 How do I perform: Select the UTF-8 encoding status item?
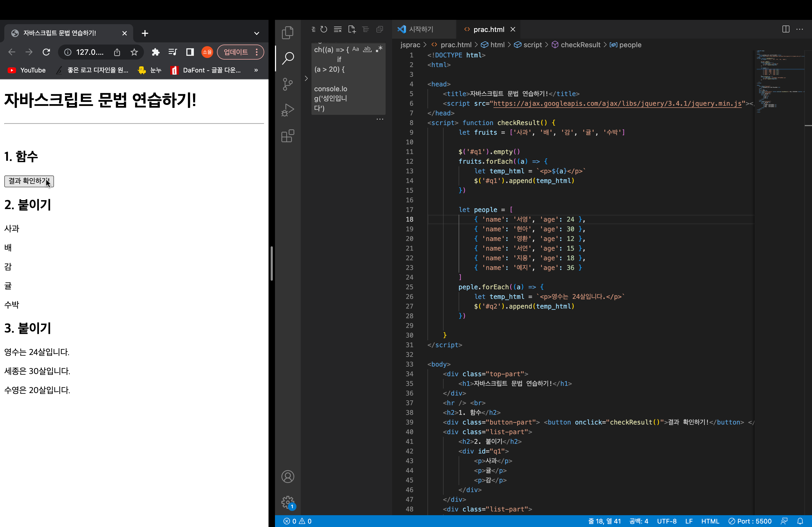pos(667,521)
